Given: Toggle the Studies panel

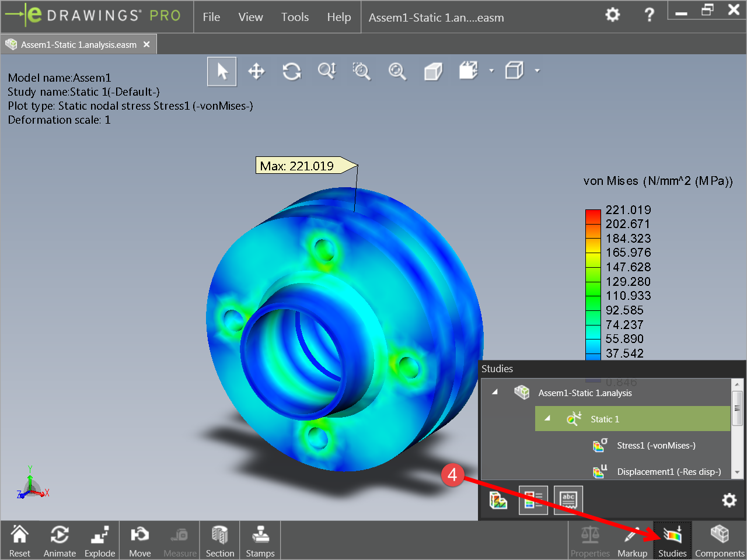Looking at the screenshot, I should [672, 539].
